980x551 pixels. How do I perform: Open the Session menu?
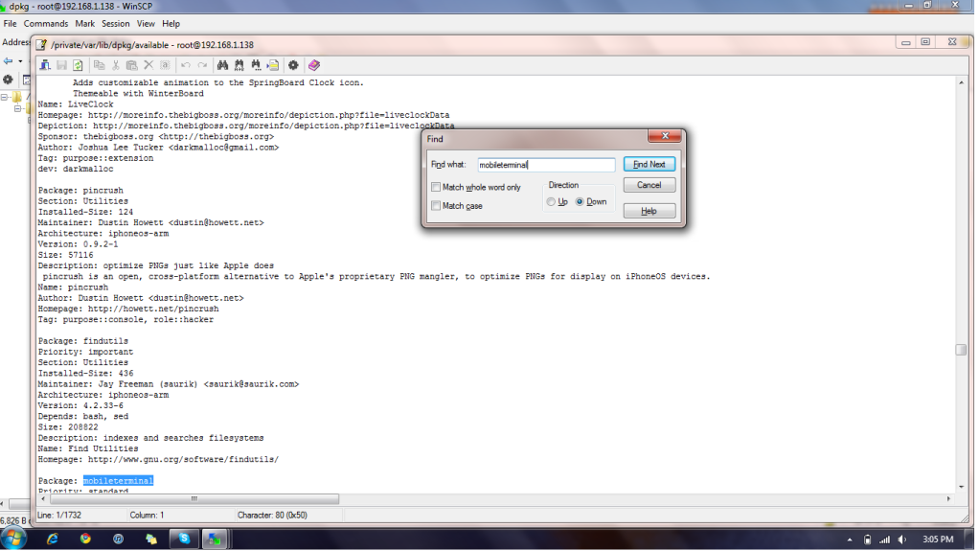[x=116, y=24]
